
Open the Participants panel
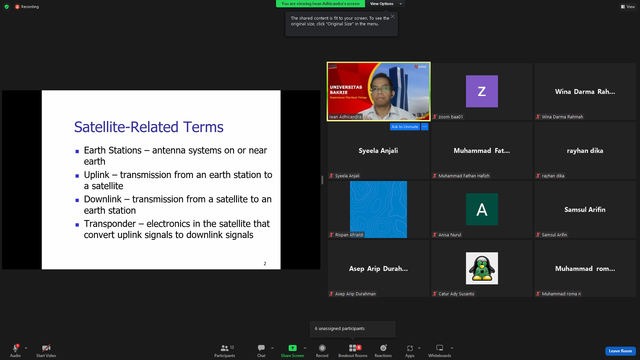tap(225, 350)
